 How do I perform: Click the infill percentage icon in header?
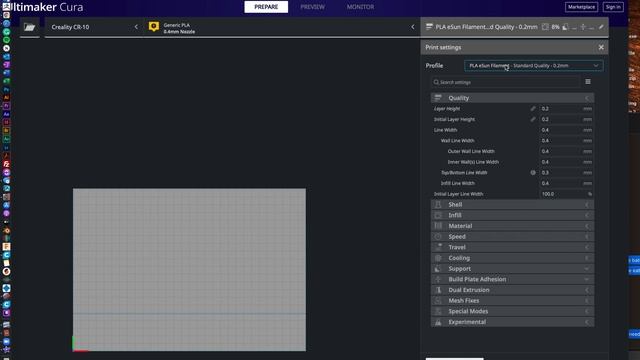[545, 27]
